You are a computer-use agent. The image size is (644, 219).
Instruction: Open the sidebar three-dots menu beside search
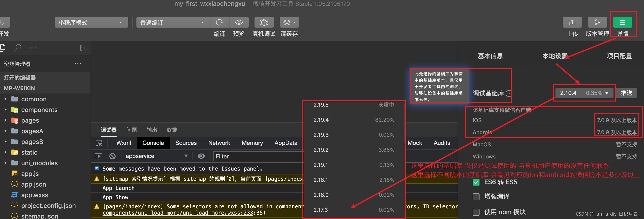click(x=33, y=48)
